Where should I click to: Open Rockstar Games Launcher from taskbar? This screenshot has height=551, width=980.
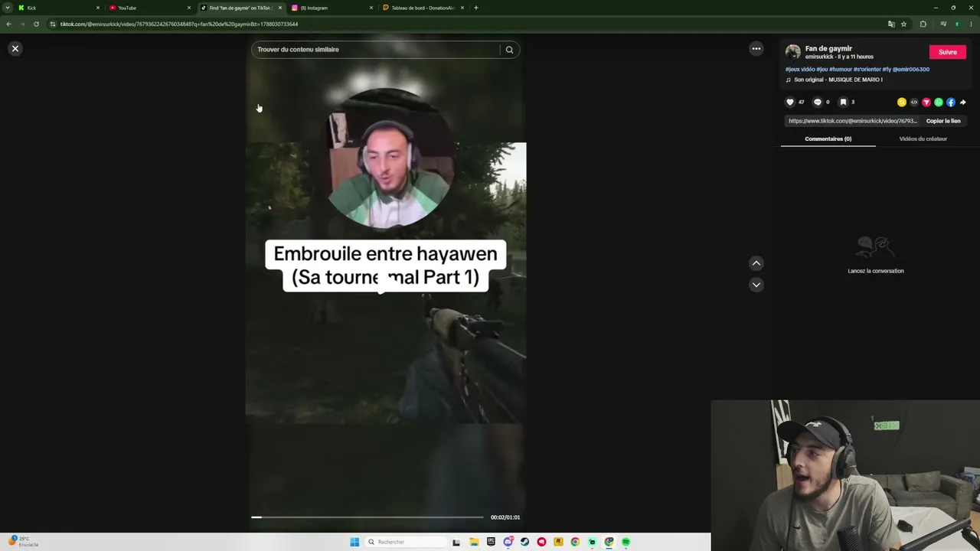coord(558,542)
